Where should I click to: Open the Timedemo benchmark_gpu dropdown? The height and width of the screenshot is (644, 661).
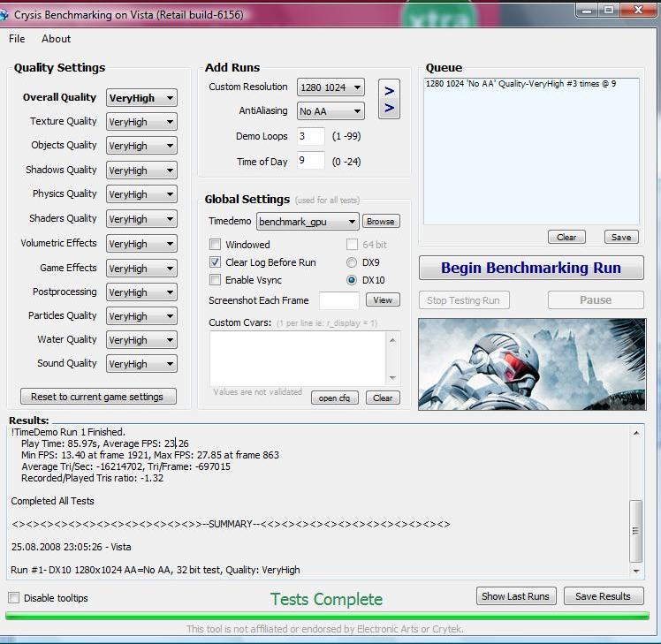pyautogui.click(x=308, y=222)
